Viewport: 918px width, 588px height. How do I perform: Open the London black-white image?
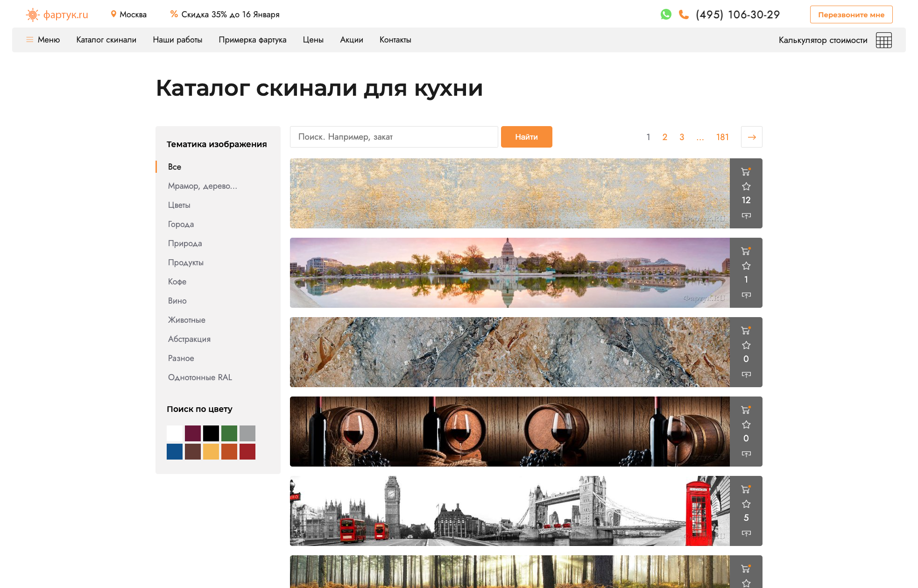[x=509, y=511]
